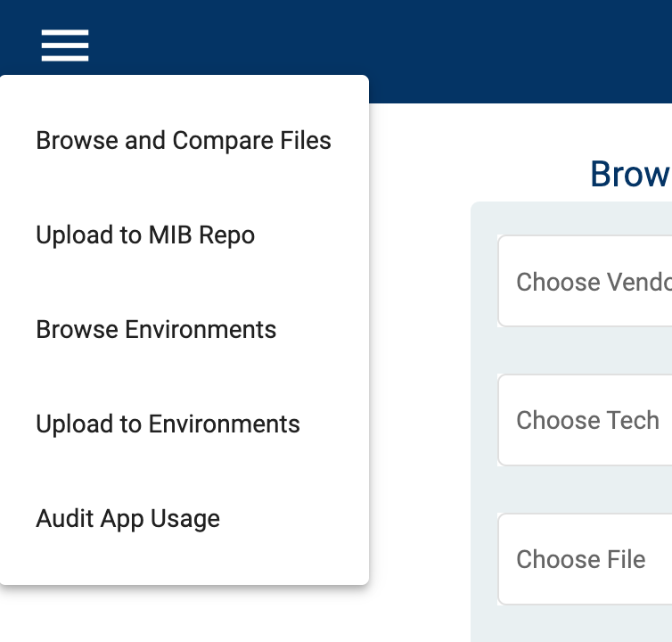Open Audit App Usage from menu
Image resolution: width=672 pixels, height=642 pixels.
[127, 519]
